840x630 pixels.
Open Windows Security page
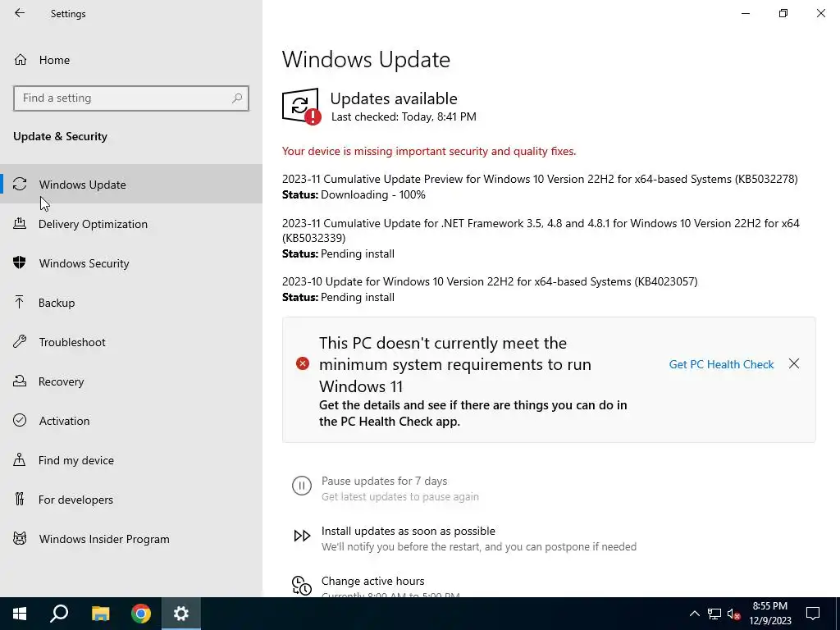coord(131,263)
